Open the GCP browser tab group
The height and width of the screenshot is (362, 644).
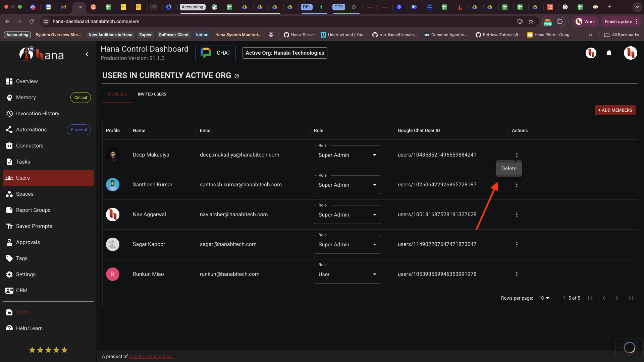click(339, 7)
